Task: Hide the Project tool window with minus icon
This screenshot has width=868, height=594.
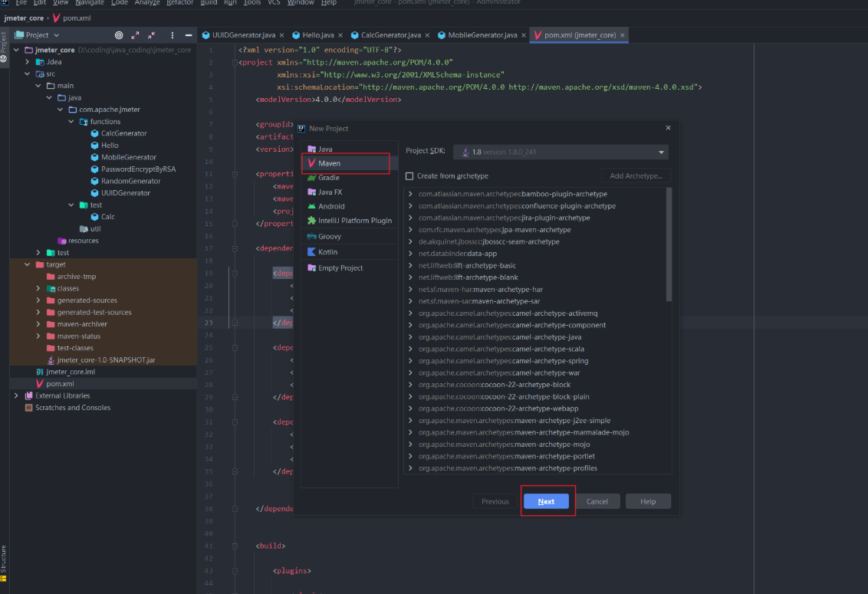Action: (188, 35)
